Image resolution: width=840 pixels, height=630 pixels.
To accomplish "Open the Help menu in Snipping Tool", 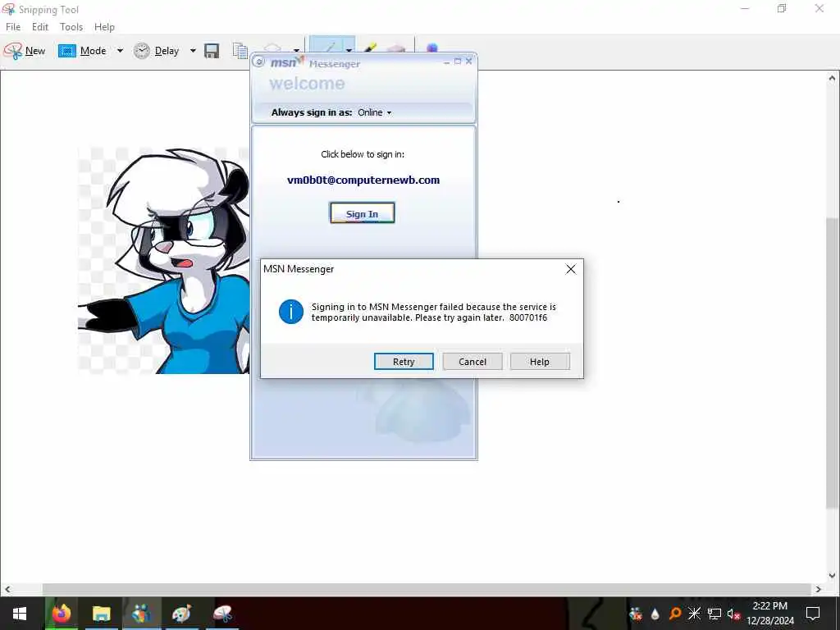I will coord(104,27).
